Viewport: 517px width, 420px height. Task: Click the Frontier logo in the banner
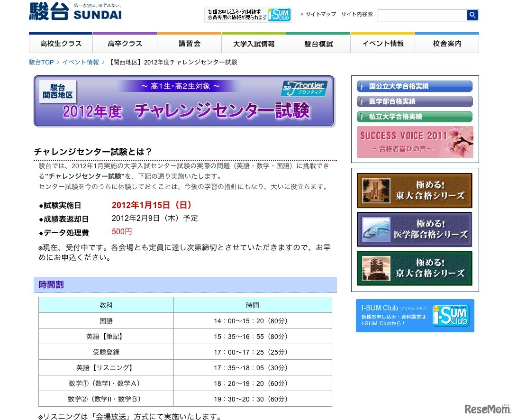[x=303, y=89]
